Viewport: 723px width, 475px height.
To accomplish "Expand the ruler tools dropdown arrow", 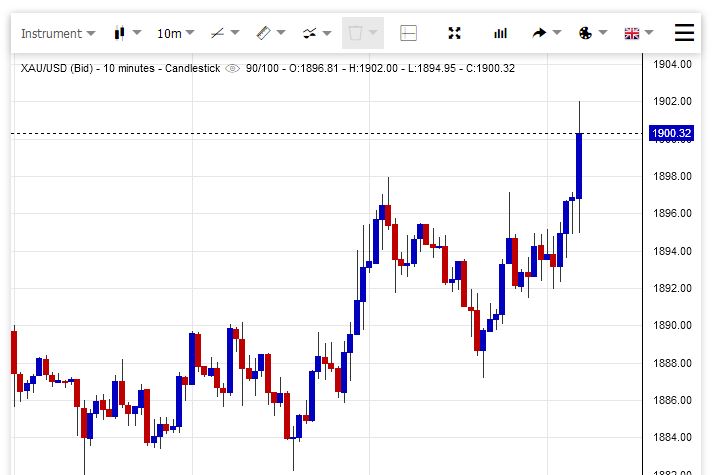I will (x=281, y=32).
